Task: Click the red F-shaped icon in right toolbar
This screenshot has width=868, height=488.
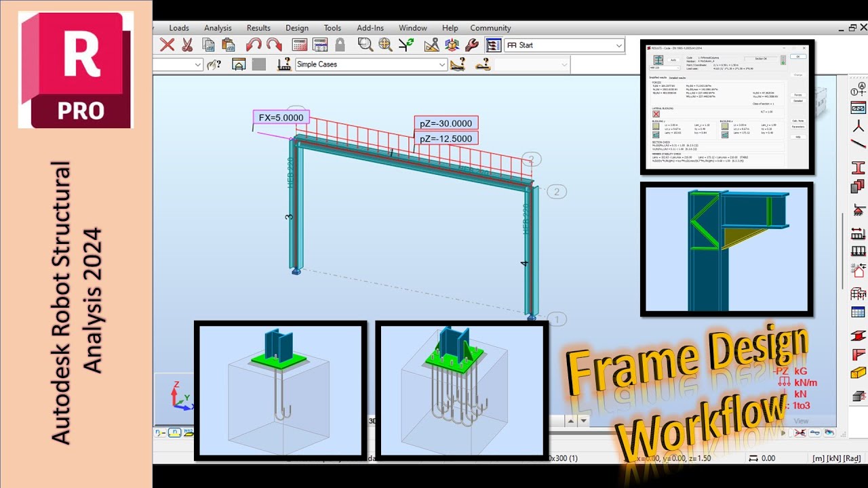Action: pyautogui.click(x=858, y=355)
